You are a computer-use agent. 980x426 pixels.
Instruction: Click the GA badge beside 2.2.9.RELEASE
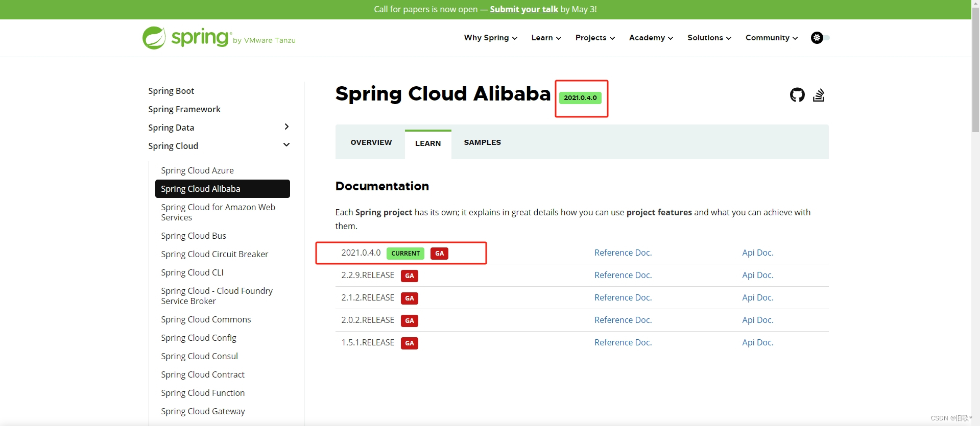[410, 276]
